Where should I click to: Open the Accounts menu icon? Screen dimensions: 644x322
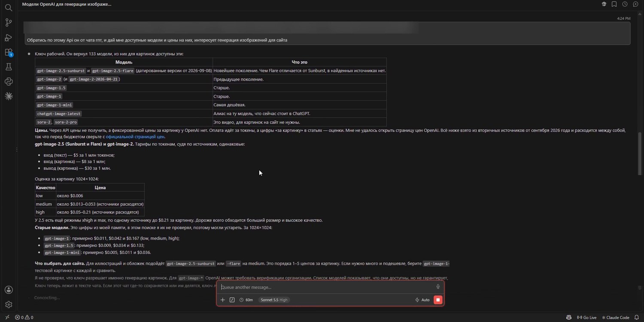(8, 290)
